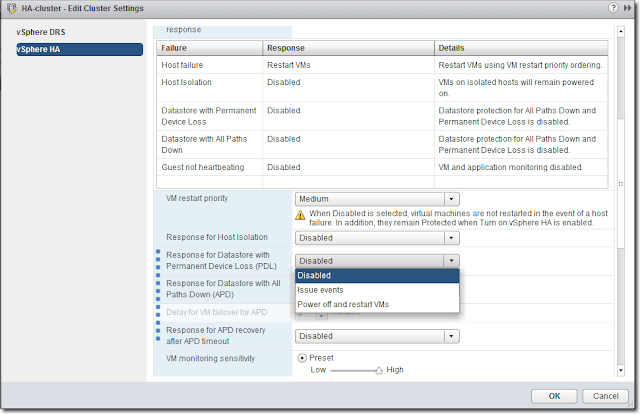This screenshot has height=414, width=640.
Task: Click the VM restart priority label
Action: [x=197, y=198]
